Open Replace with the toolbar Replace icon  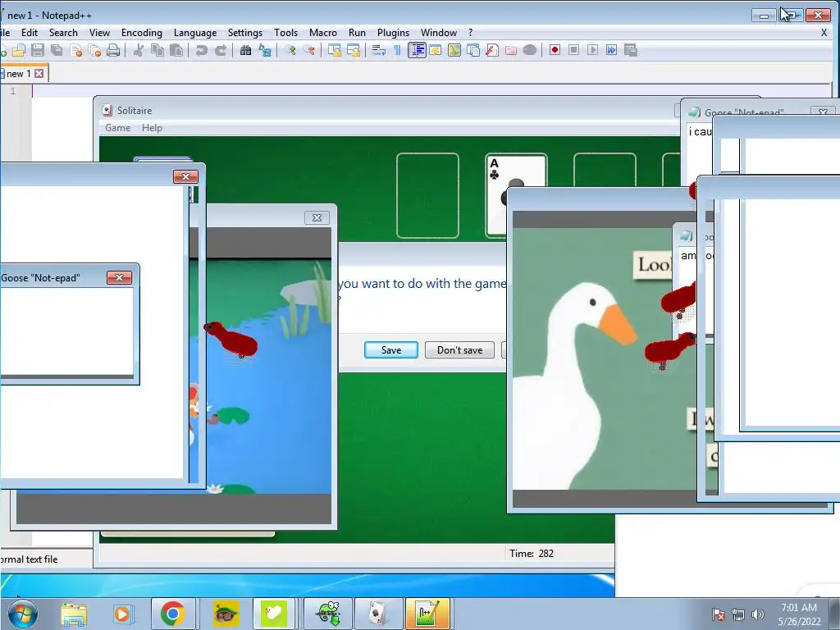click(x=265, y=50)
